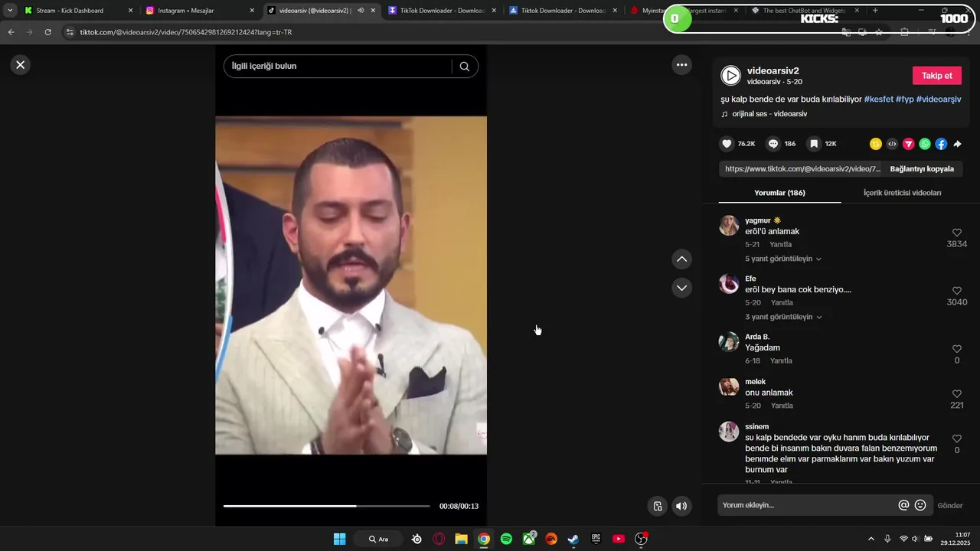Open Efe's profile avatar
Image resolution: width=980 pixels, height=551 pixels.
pos(729,284)
